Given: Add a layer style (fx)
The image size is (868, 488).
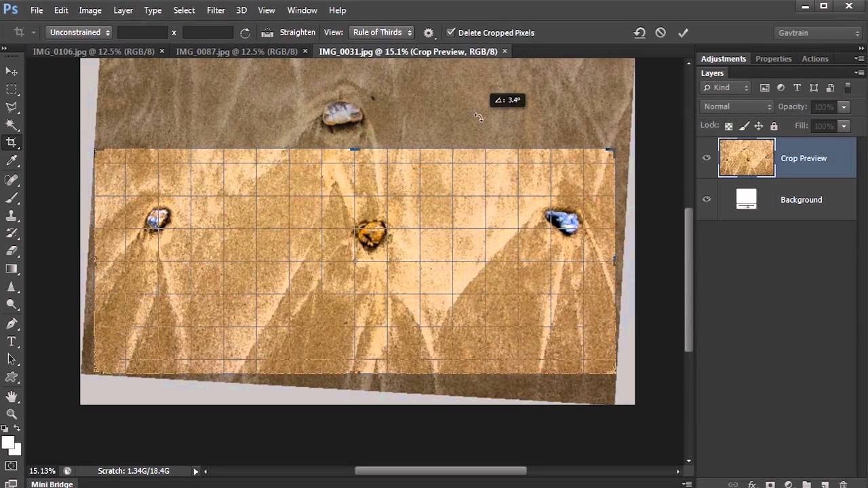Looking at the screenshot, I should coord(751,484).
